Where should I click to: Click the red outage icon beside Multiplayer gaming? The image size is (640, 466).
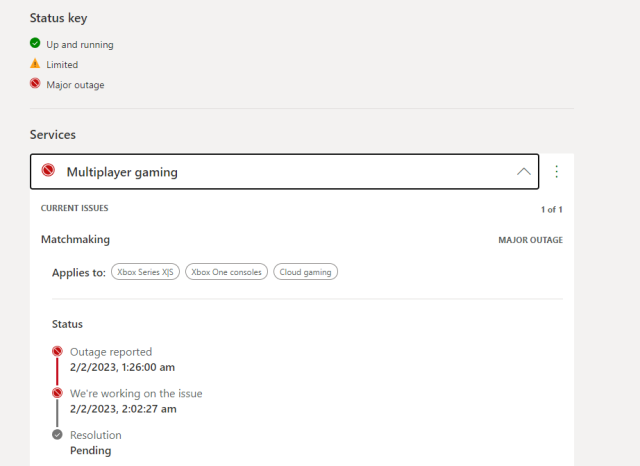[x=48, y=171]
